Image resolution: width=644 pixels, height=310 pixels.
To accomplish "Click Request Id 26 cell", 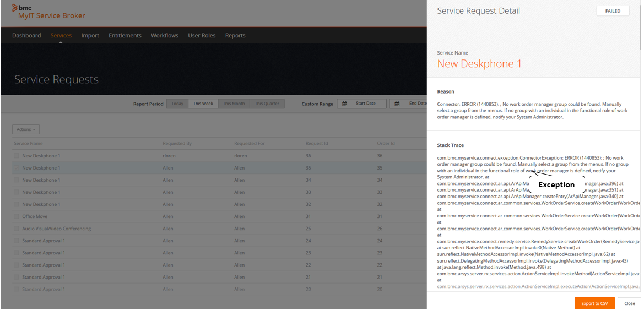I will pos(308,229).
